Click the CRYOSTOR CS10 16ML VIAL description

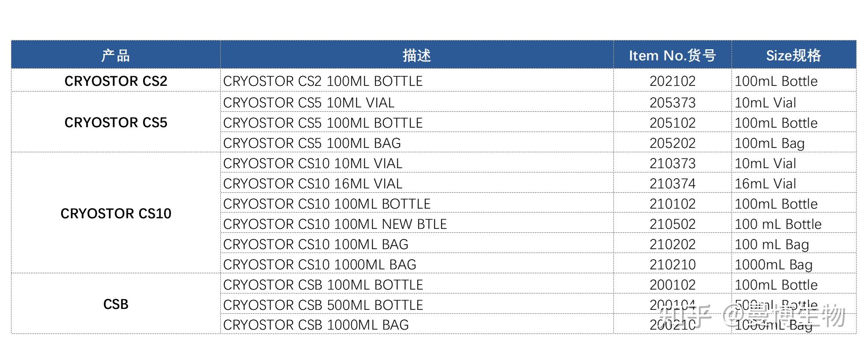[x=312, y=183]
